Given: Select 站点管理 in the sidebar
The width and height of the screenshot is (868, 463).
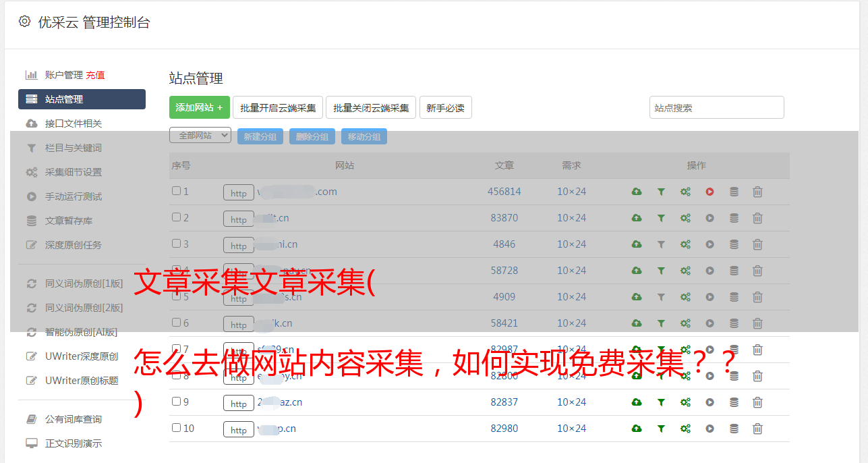Looking at the screenshot, I should pos(82,99).
